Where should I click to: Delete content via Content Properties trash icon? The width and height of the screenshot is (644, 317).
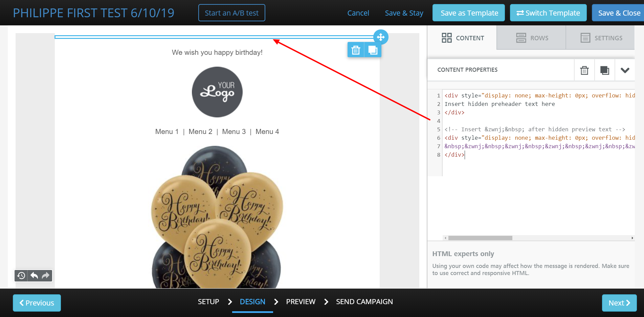[584, 70]
